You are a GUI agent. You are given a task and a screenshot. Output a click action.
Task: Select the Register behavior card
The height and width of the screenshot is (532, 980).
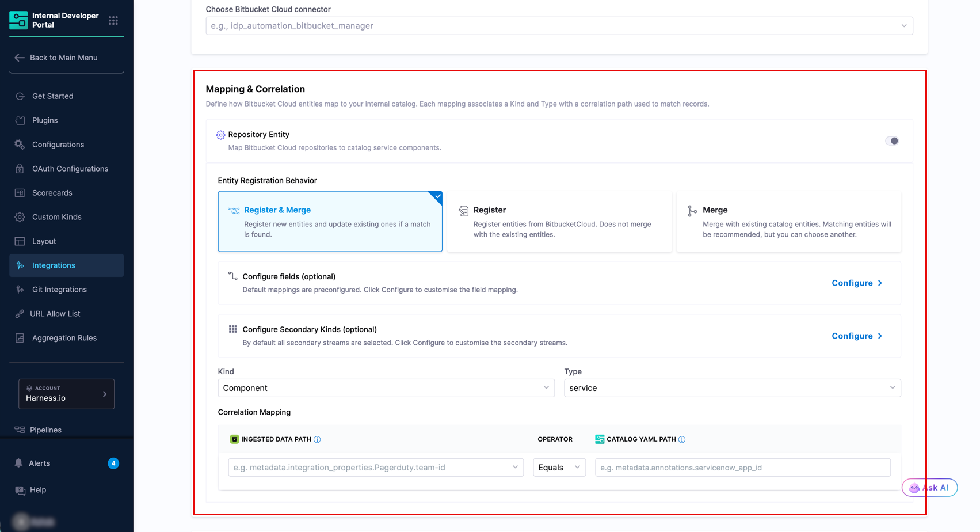559,222
